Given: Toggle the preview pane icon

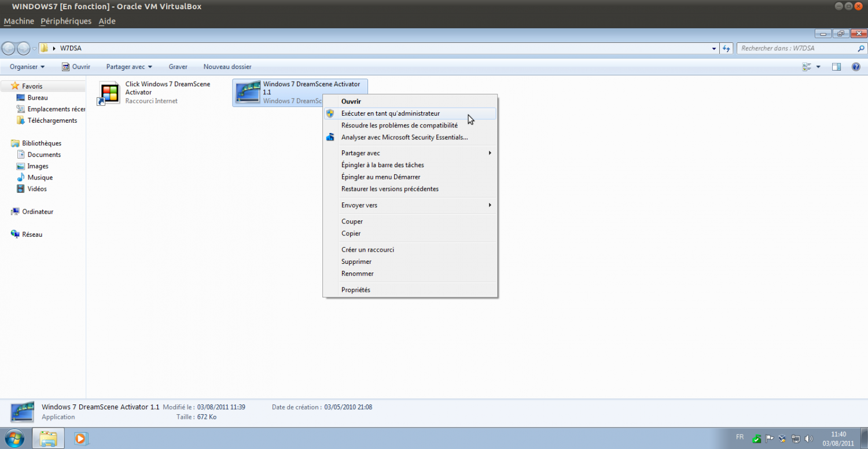Looking at the screenshot, I should [x=836, y=67].
